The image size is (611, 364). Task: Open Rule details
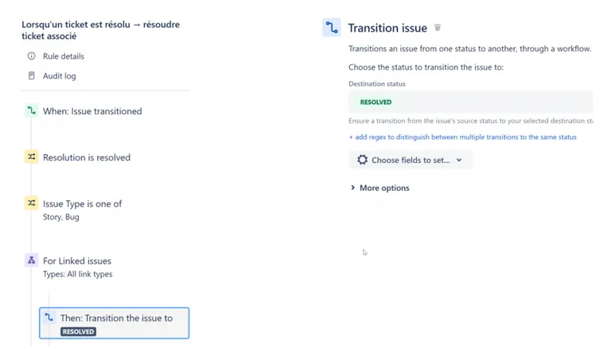(x=63, y=56)
